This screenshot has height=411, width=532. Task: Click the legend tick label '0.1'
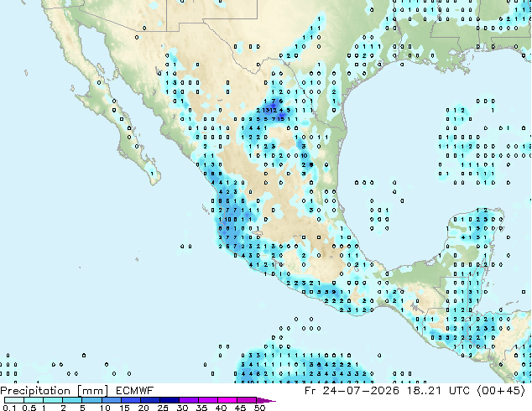coord(9,408)
